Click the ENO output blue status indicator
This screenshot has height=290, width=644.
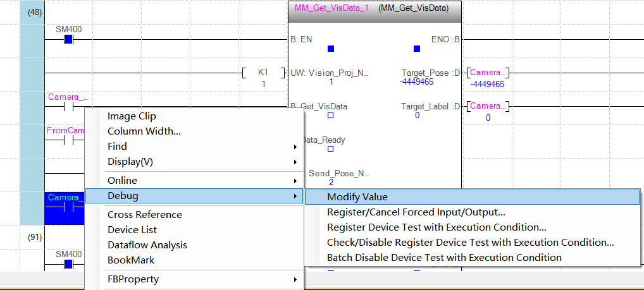pyautogui.click(x=416, y=49)
